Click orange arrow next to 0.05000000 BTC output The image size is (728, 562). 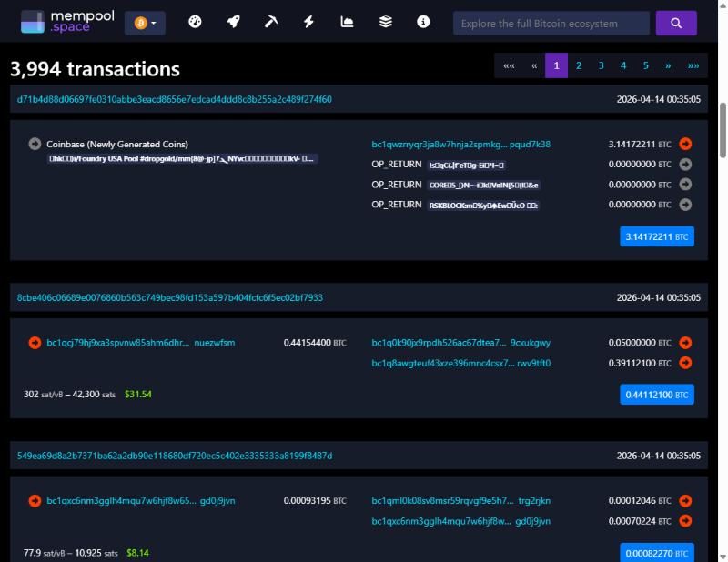[685, 343]
